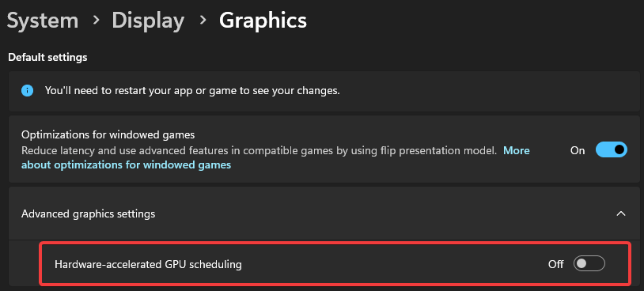644x291 pixels.
Task: Click the Default settings heading
Action: point(47,57)
